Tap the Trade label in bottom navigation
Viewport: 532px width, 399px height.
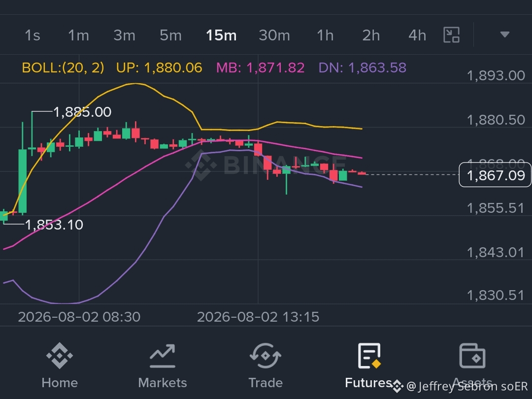(266, 383)
